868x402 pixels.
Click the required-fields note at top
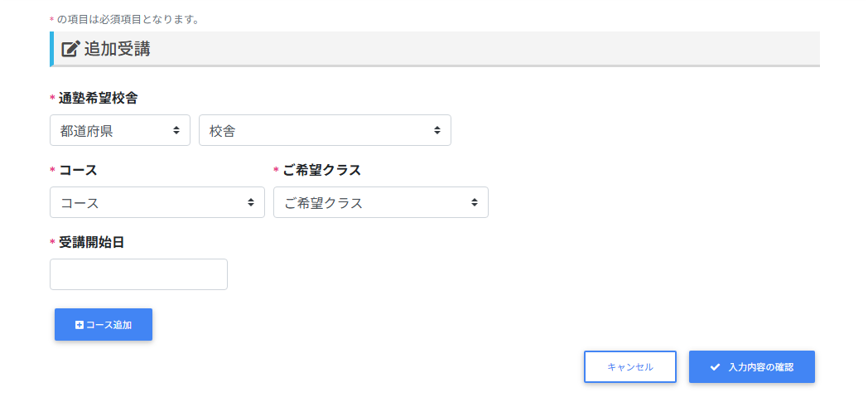(128, 19)
